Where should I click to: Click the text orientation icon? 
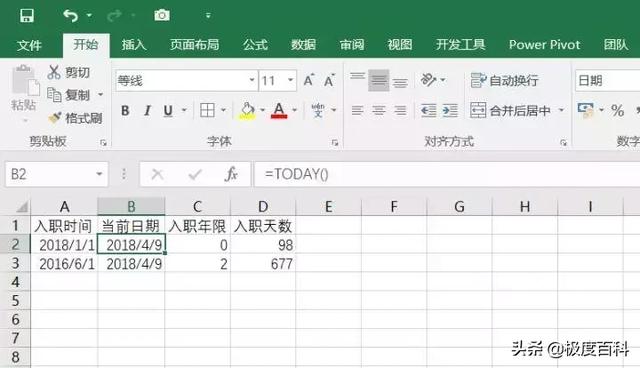(429, 80)
